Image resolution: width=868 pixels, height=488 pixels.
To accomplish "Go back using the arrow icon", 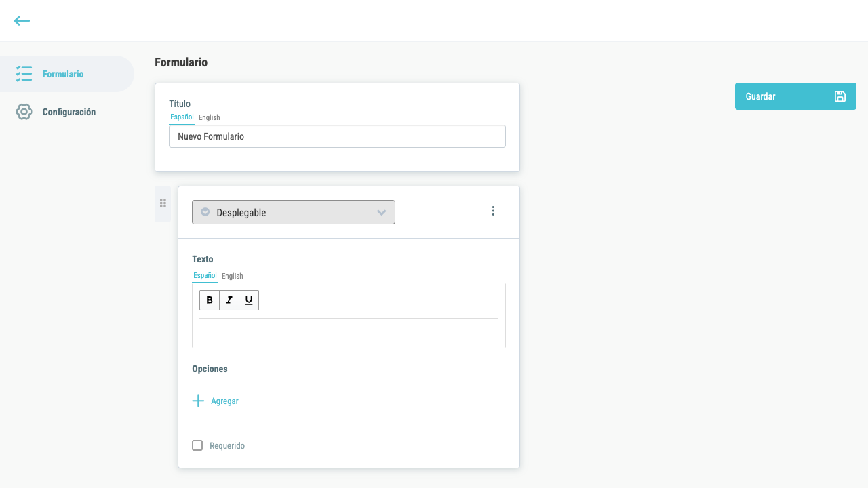I will tap(22, 21).
